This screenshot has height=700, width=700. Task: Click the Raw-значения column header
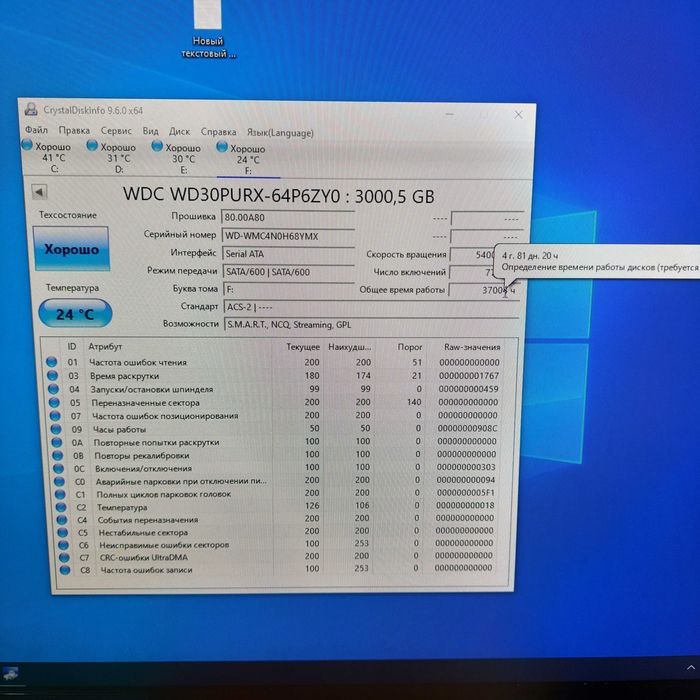point(472,347)
